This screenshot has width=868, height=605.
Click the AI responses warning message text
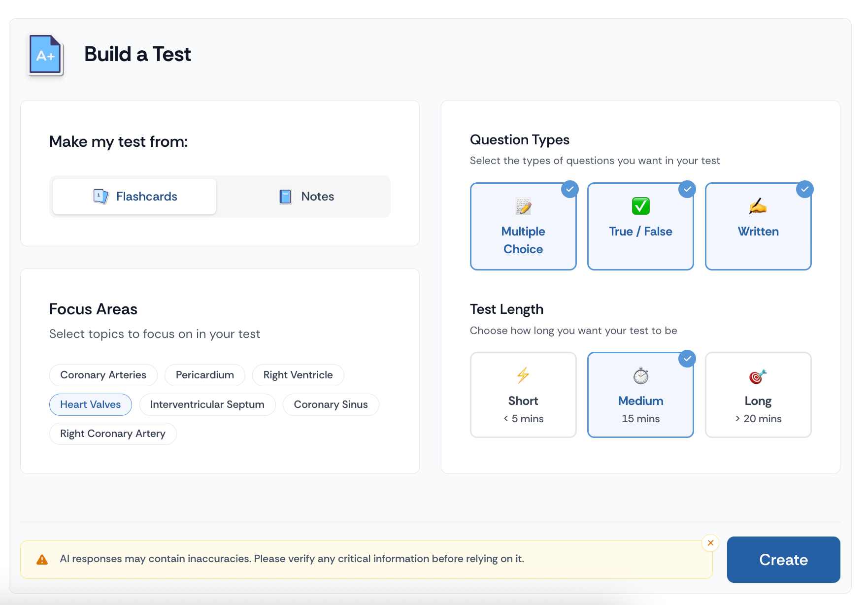(292, 559)
